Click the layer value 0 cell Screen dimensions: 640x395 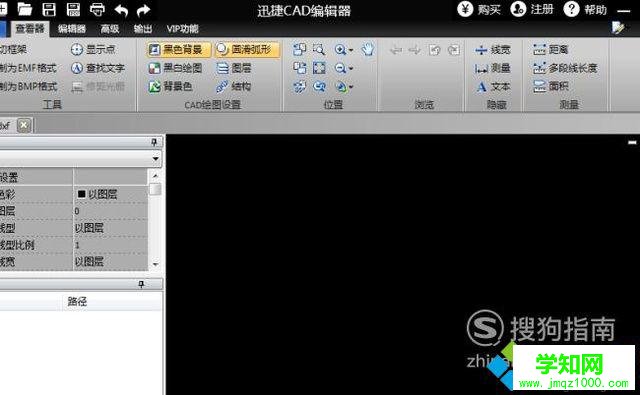coord(110,211)
